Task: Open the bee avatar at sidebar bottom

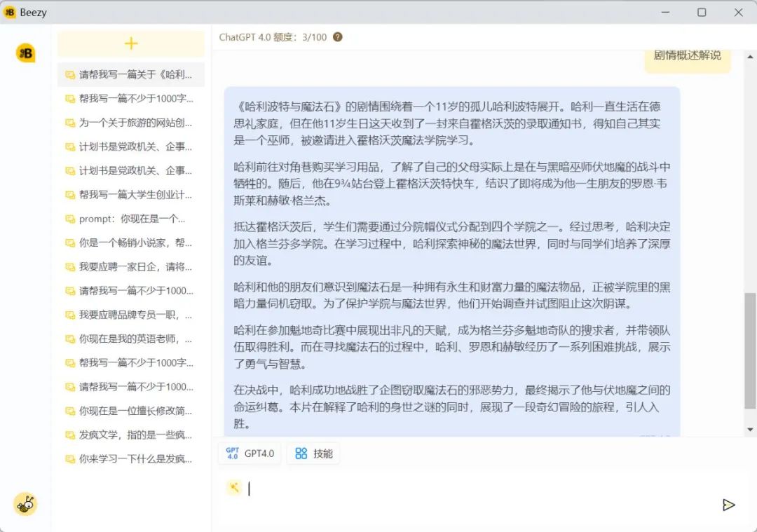Action: (25, 504)
